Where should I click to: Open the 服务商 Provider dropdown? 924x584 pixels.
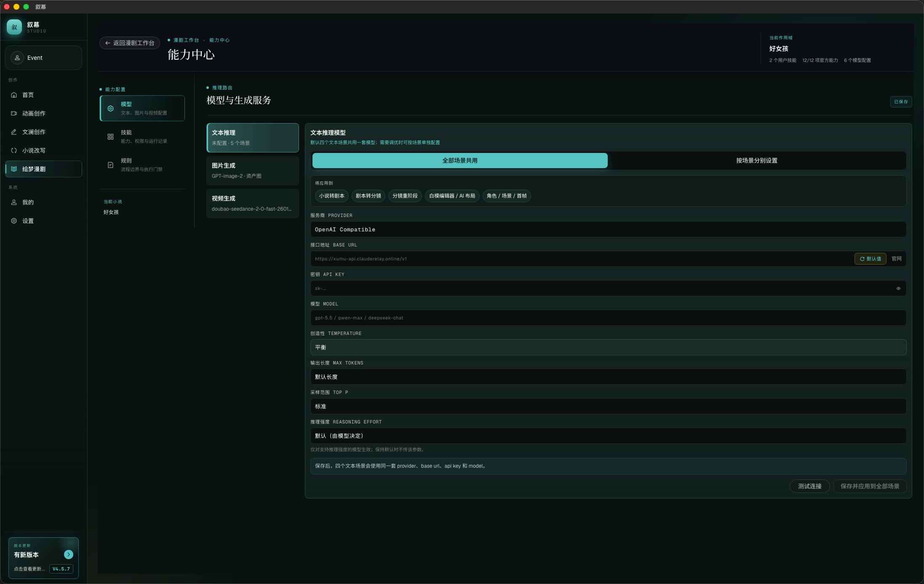[x=608, y=229]
